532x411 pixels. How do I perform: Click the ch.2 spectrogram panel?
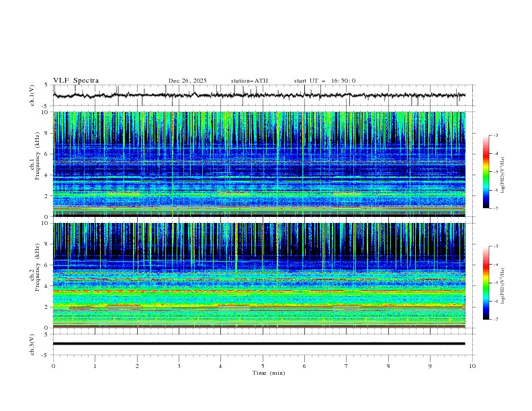pos(259,275)
